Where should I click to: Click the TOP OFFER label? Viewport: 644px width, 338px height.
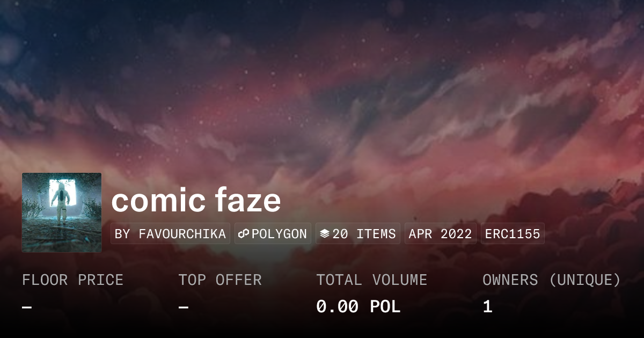point(220,280)
